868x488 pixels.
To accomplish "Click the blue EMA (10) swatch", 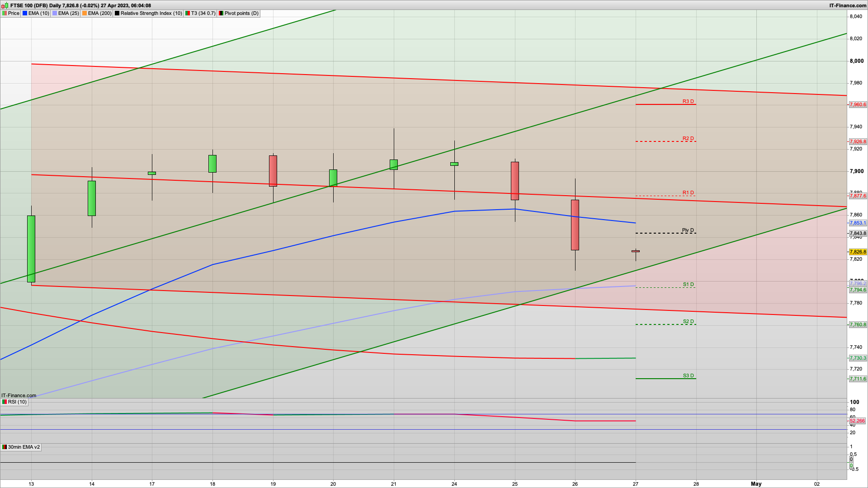I will tap(25, 13).
